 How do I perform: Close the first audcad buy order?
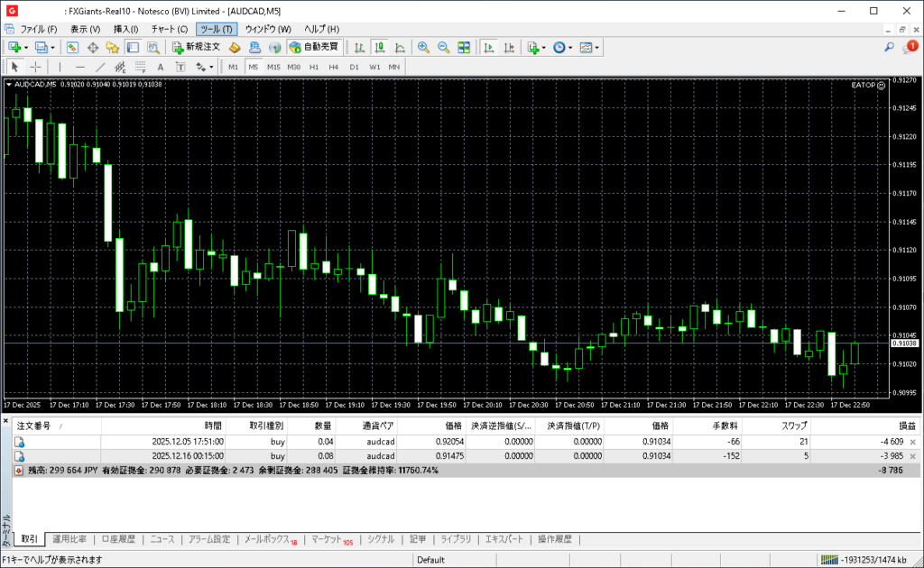(x=912, y=442)
